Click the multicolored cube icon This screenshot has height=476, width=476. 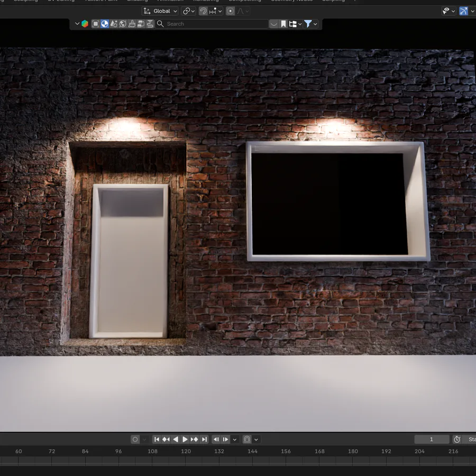click(x=85, y=24)
